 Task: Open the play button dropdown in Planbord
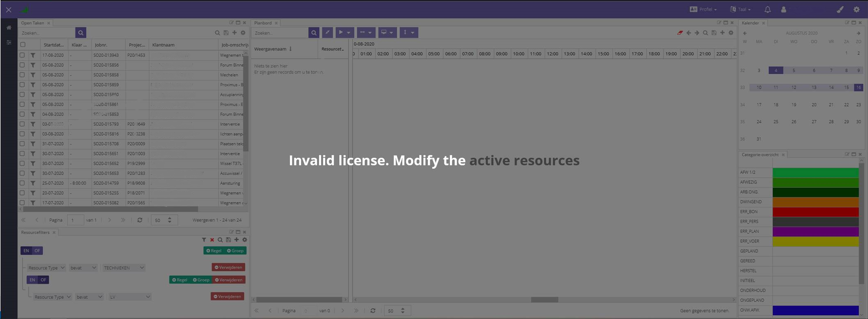tap(344, 33)
